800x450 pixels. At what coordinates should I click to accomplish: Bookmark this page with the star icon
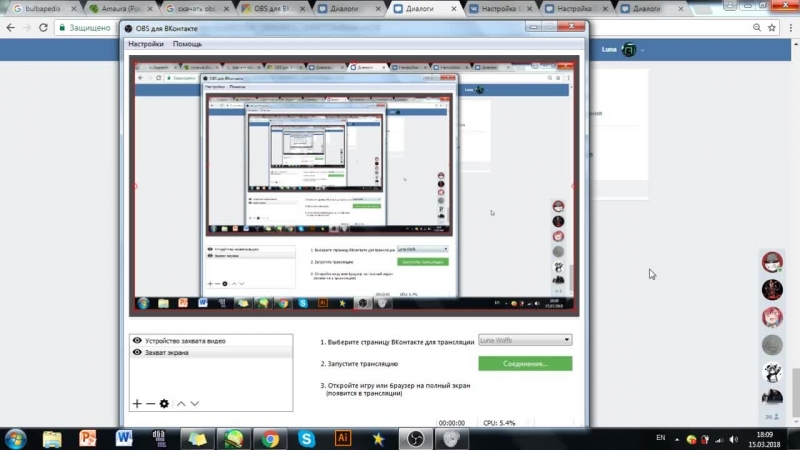tap(771, 28)
